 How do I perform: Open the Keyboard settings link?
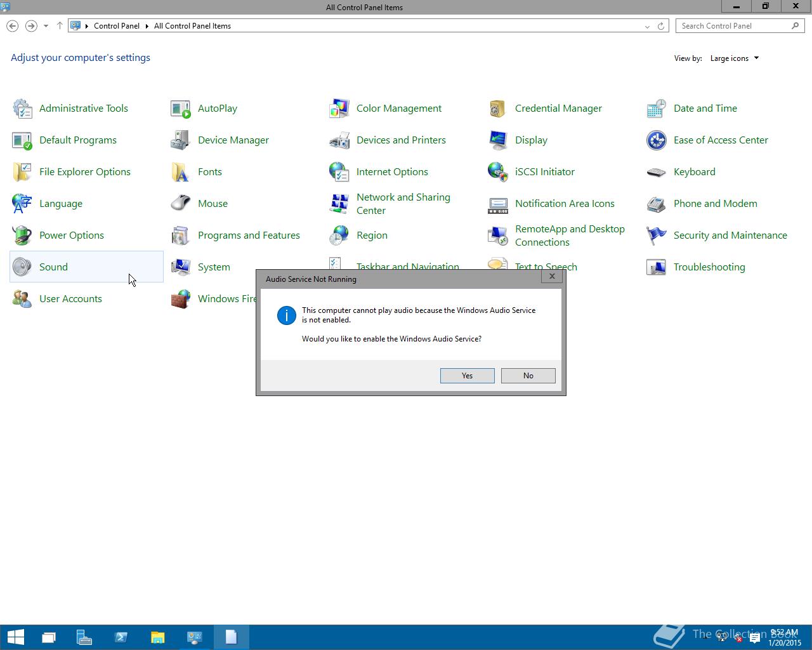coord(694,172)
